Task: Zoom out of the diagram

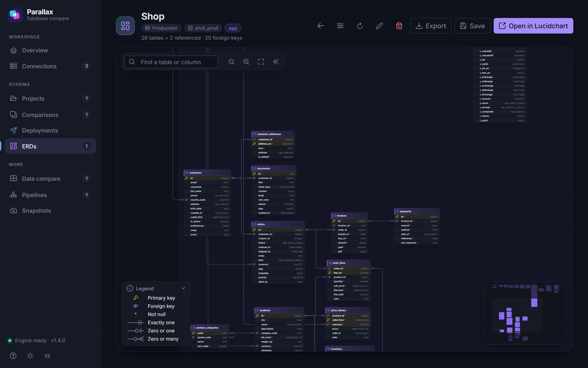Action: pos(232,62)
